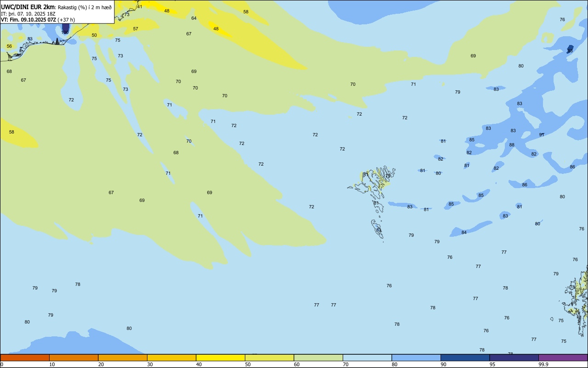Click the pale blue 70–80 legend swatch

coord(367,357)
